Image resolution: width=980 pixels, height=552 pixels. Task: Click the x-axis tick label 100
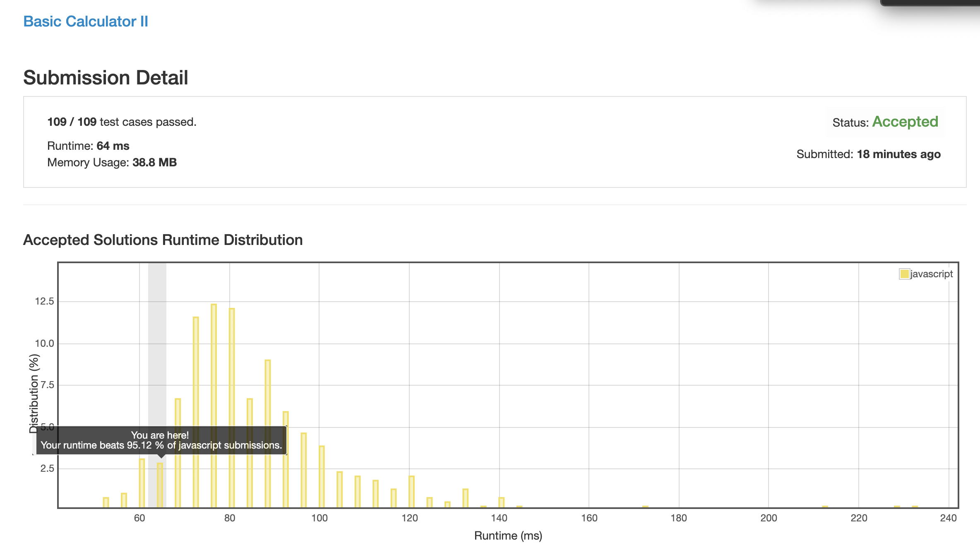point(319,518)
